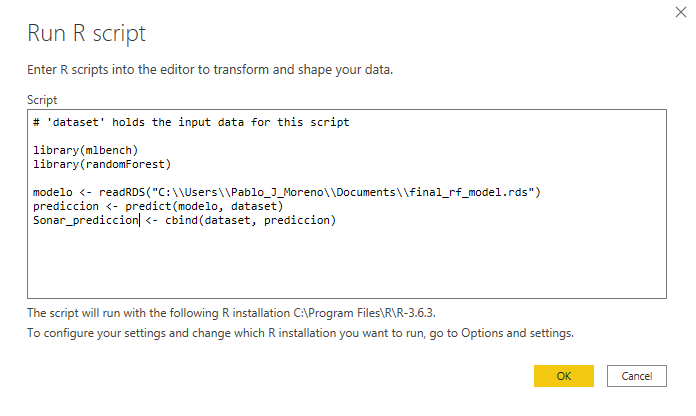Click the readRDS function name in the script

(x=124, y=191)
